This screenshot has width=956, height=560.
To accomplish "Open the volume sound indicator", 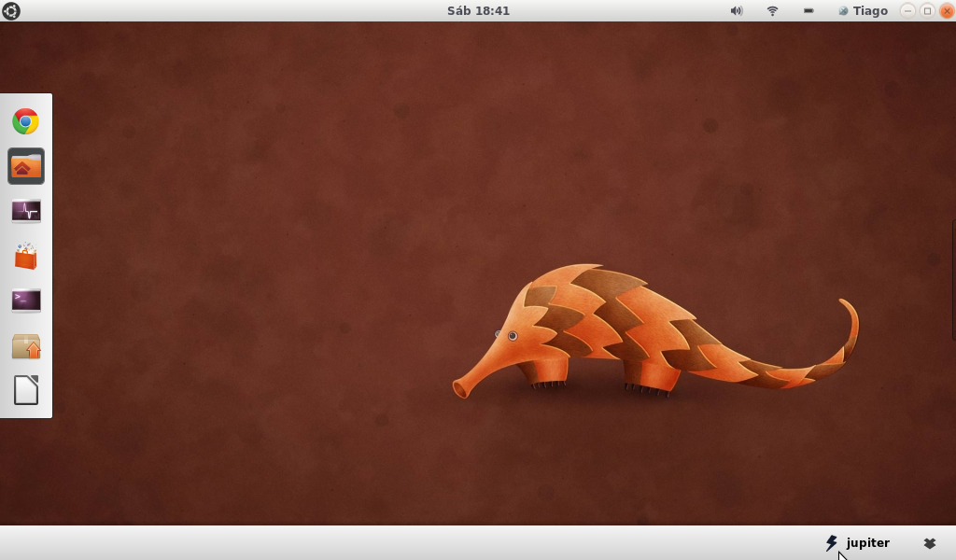I will (737, 10).
